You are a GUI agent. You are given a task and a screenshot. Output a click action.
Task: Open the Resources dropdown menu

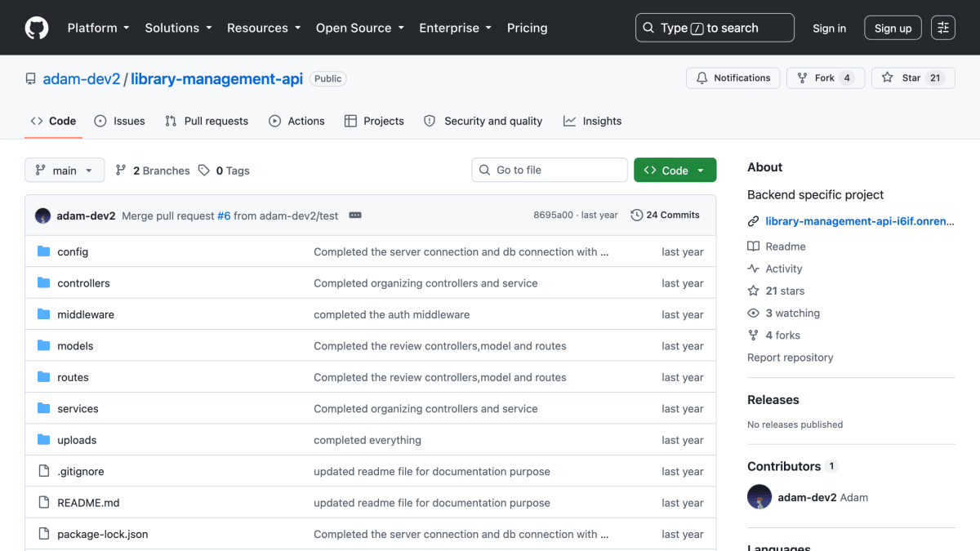click(264, 28)
